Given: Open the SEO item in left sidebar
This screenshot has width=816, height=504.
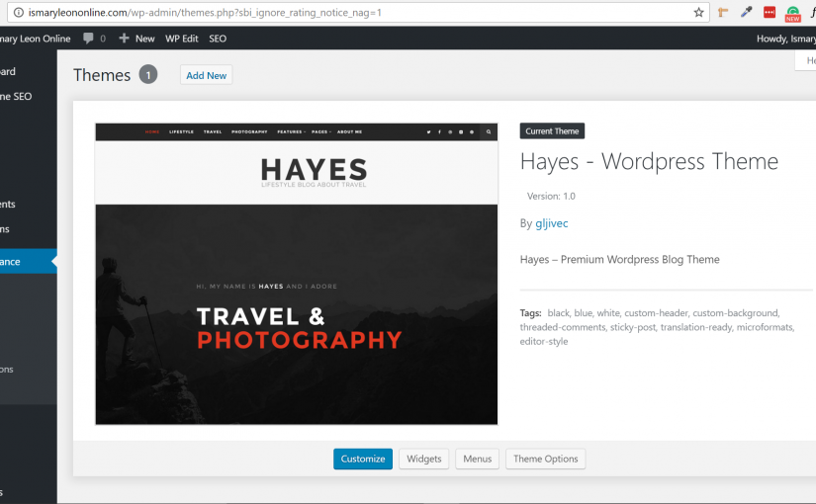Looking at the screenshot, I should coord(28,96).
